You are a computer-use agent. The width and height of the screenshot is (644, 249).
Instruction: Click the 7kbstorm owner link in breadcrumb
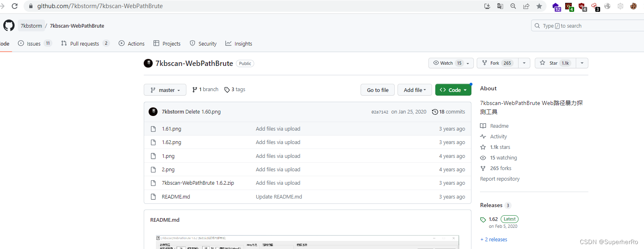point(31,26)
